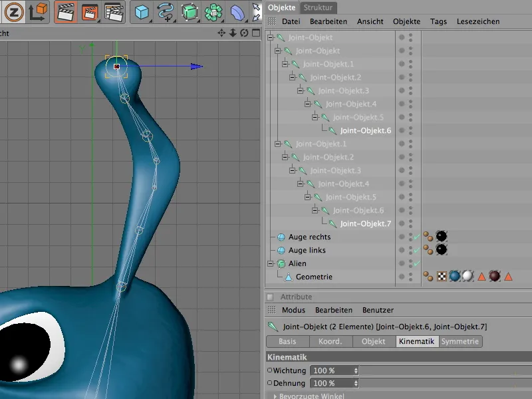The height and width of the screenshot is (399, 532).
Task: Click the Attribute Manager grip handle icon
Action: click(272, 310)
